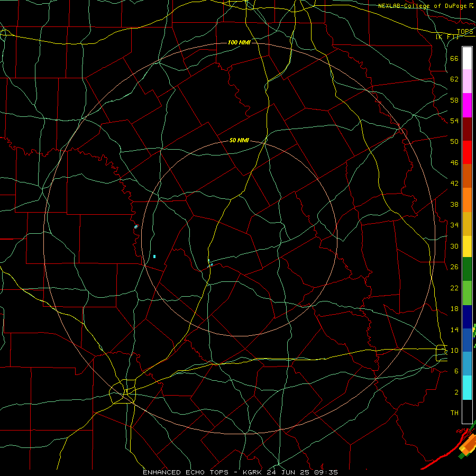
Task: Pick the dark green legend swatch
Action: [x=467, y=269]
